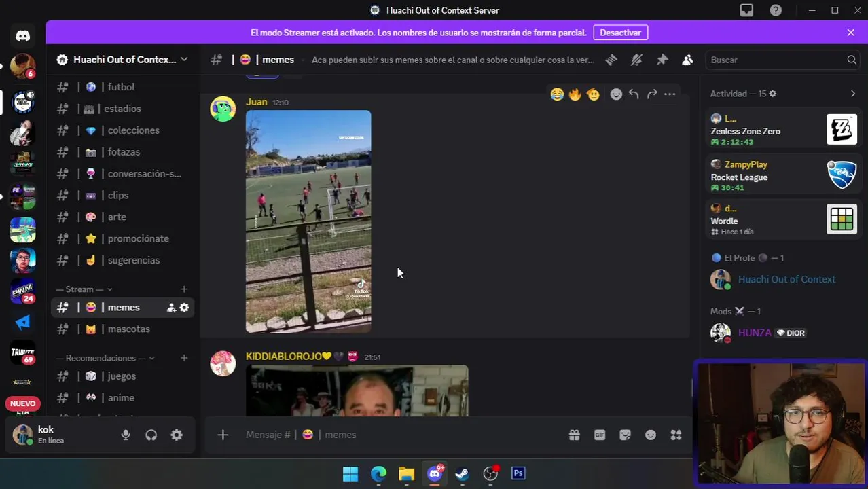The width and height of the screenshot is (868, 489).
Task: Open the gift icon in message bar
Action: click(574, 435)
